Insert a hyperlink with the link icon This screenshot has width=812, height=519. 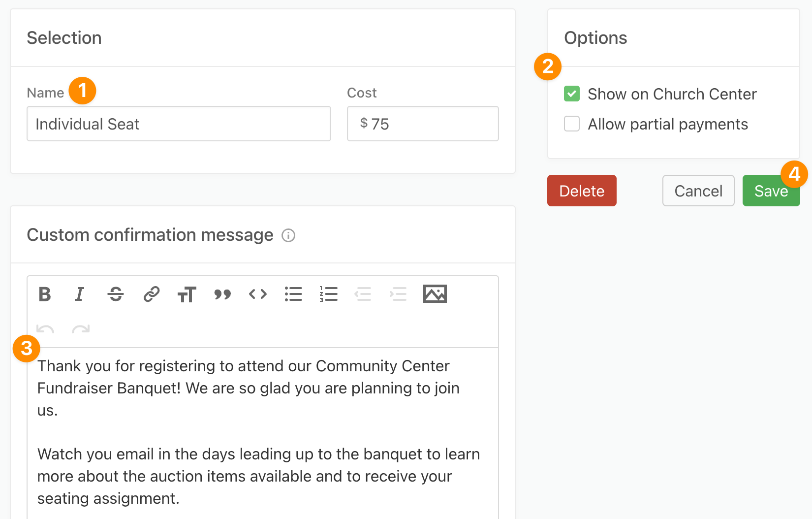point(152,294)
